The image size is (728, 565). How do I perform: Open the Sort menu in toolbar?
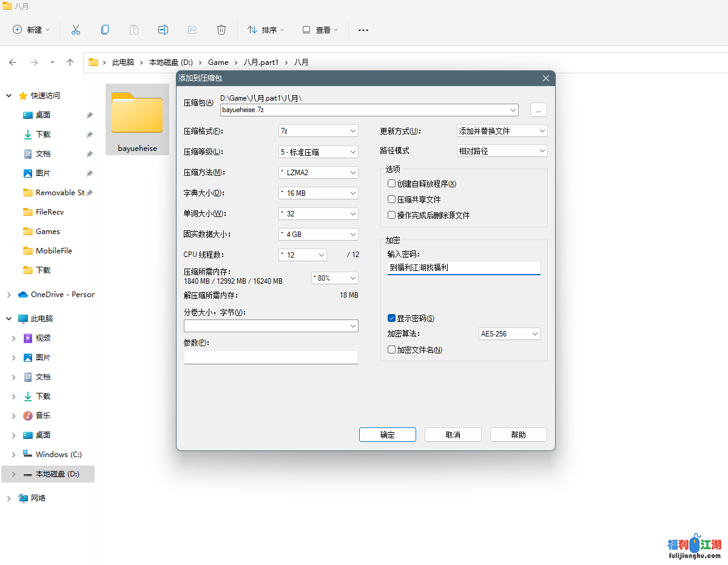265,30
